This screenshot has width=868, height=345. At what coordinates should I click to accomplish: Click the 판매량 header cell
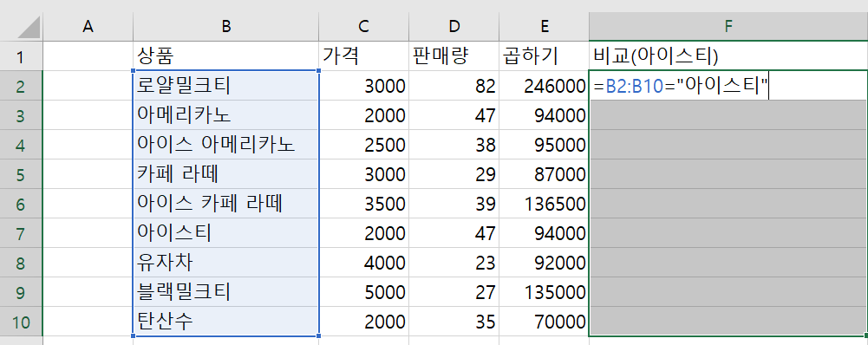click(454, 56)
